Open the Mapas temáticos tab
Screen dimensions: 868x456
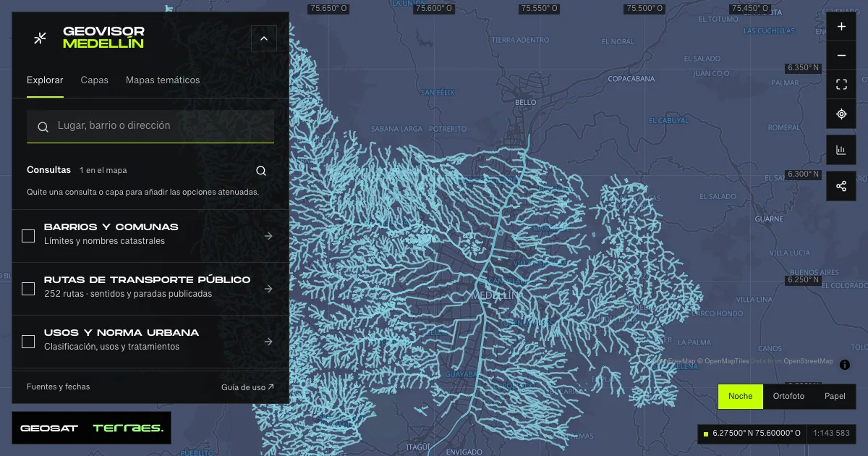click(x=163, y=80)
